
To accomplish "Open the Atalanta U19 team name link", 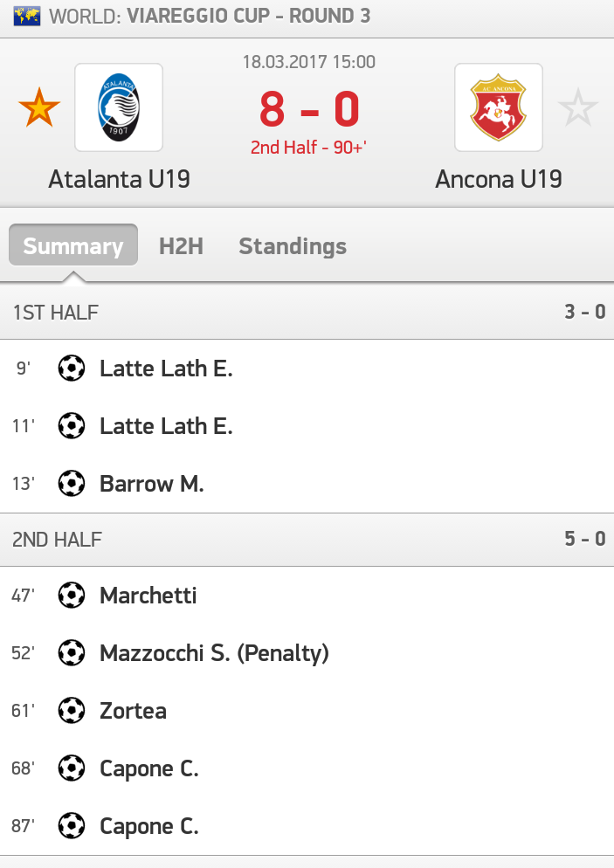I will tap(120, 179).
